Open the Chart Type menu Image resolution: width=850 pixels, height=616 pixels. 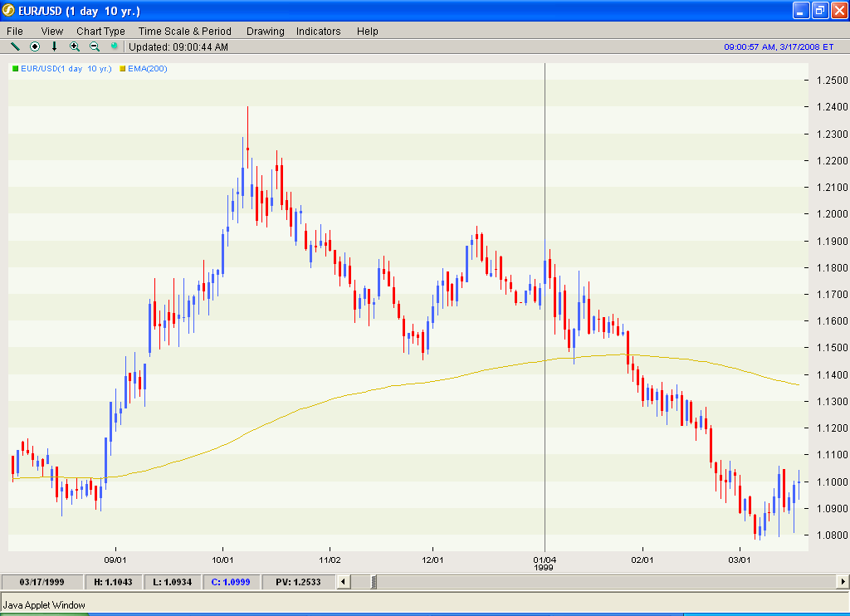(x=100, y=31)
